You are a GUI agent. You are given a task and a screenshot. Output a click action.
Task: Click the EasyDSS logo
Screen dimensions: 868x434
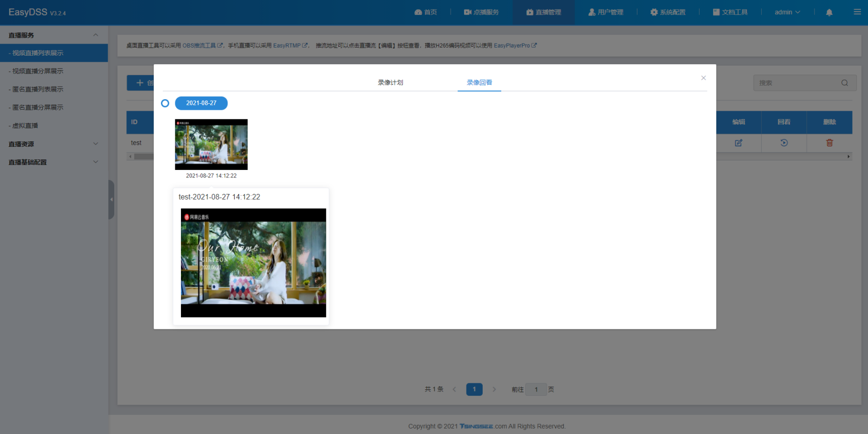pyautogui.click(x=37, y=12)
